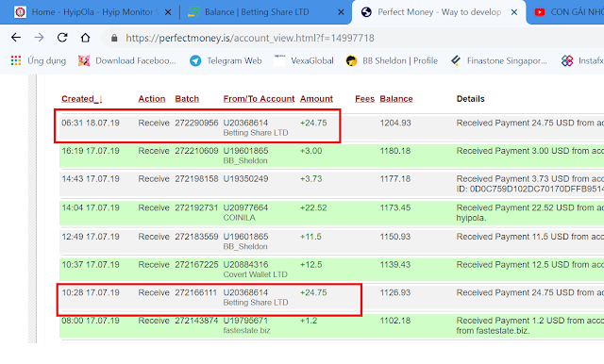This screenshot has width=604, height=364.
Task: Click the balance value 1180.18
Action: [395, 151]
